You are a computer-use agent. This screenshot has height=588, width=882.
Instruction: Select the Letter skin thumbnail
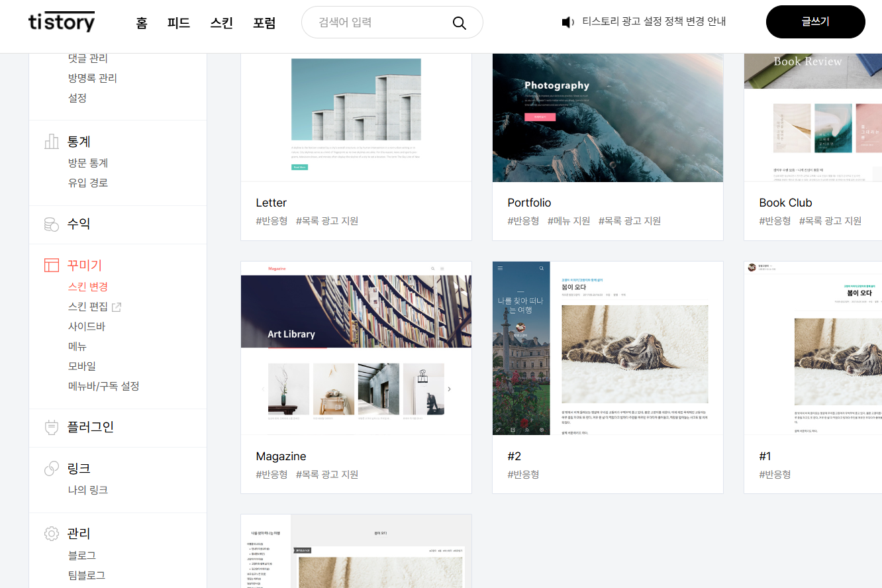356,117
